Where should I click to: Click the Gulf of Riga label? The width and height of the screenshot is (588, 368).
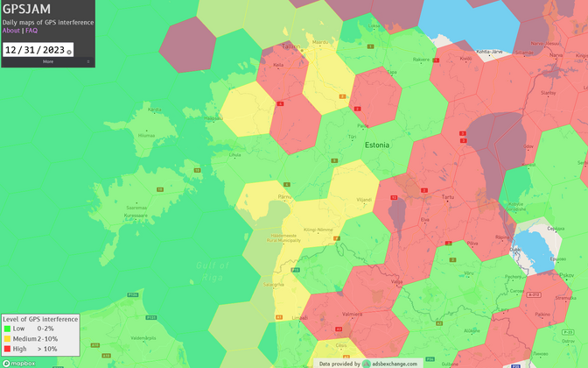tap(213, 268)
